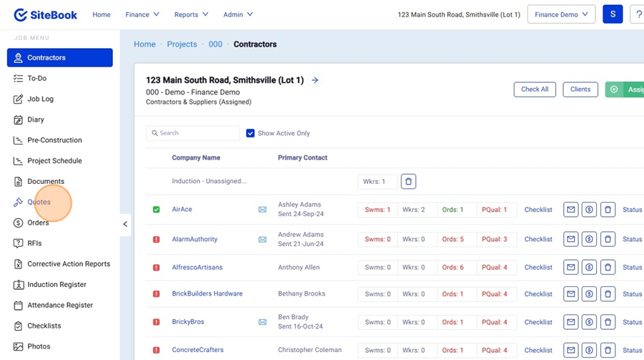Click the trash icon in Induction Unassigned row
The width and height of the screenshot is (644, 360).
[x=409, y=182]
